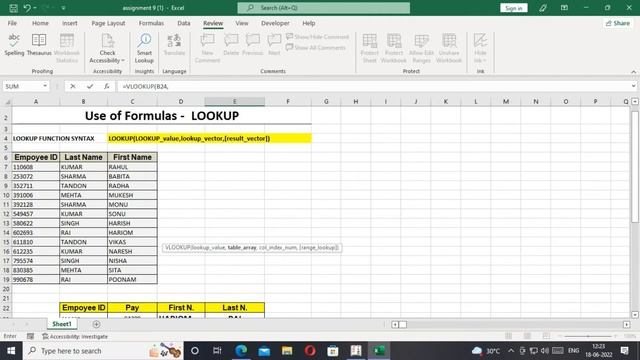Open Cortana circle in taskbar
Screen dimensions: 640x360
[195, 351]
